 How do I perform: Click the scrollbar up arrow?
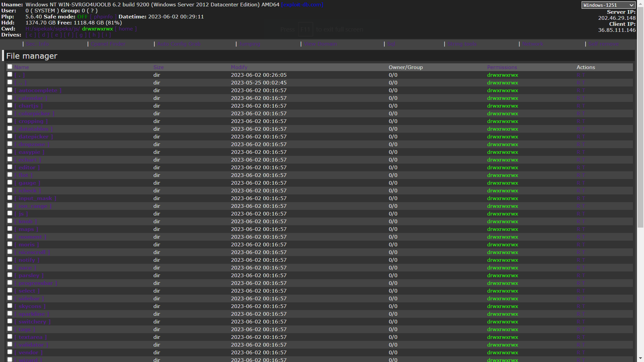coord(640,3)
